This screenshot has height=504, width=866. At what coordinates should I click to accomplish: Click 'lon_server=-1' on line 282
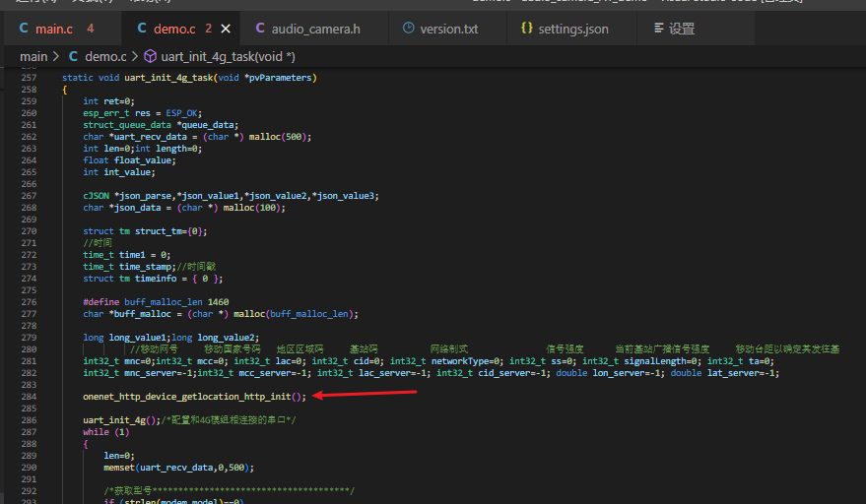pyautogui.click(x=627, y=373)
